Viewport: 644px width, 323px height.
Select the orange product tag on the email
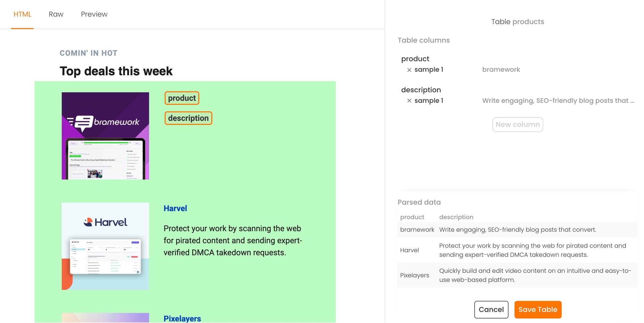[x=182, y=98]
